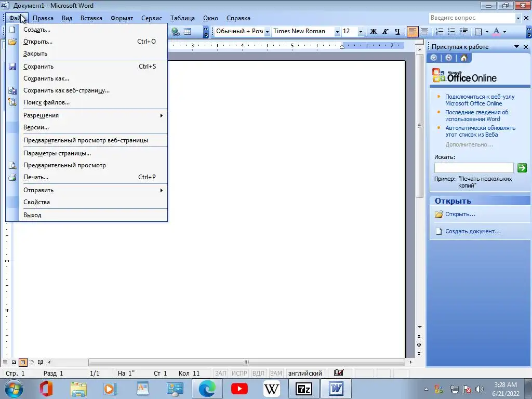The height and width of the screenshot is (399, 532).
Task: Expand the border style dropdown arrow
Action: pos(487,32)
